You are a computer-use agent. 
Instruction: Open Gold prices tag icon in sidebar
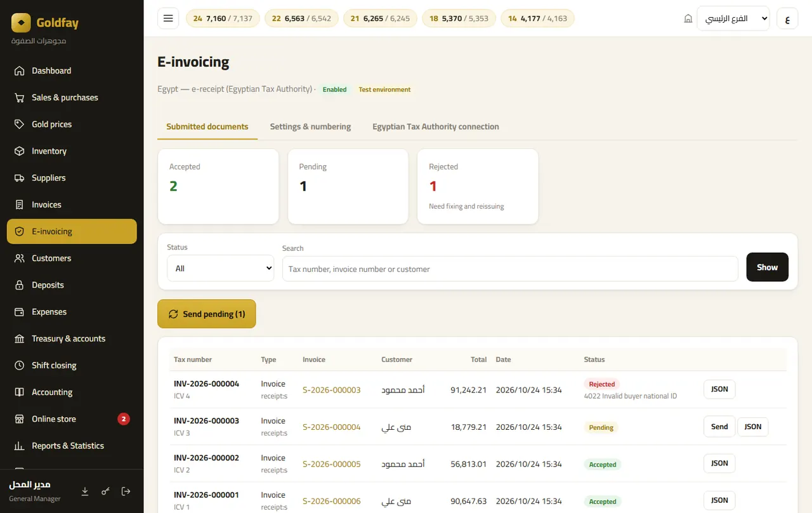click(x=20, y=124)
